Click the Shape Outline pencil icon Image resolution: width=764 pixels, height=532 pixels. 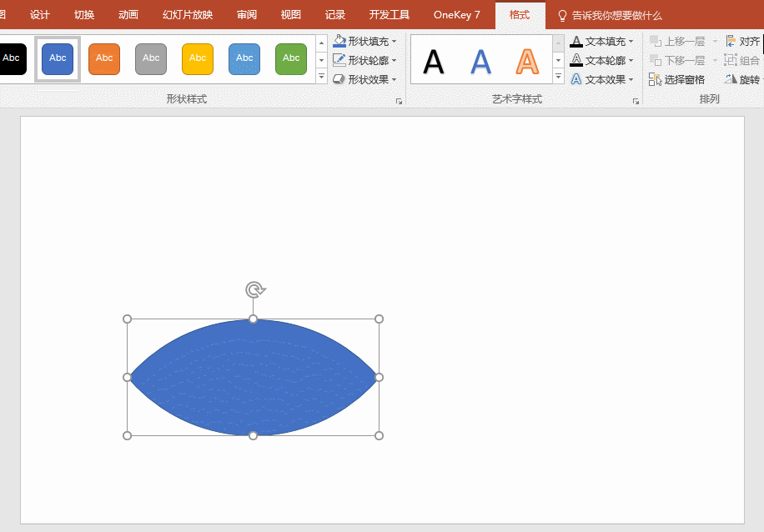(x=339, y=60)
